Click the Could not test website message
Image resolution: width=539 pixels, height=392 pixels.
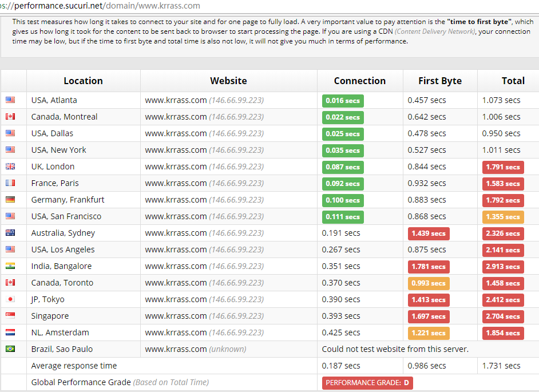click(x=395, y=349)
